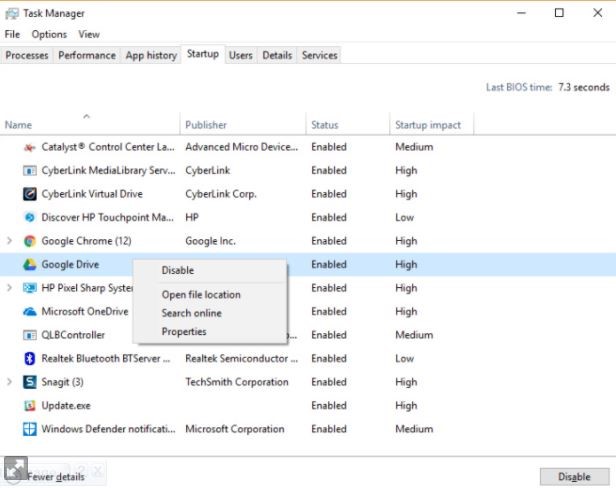Click the Update.exe icon
This screenshot has width=616, height=488.
pos(29,405)
